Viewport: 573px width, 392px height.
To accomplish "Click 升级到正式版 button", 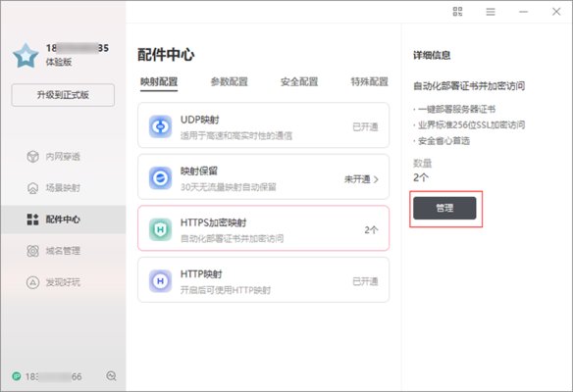I will pos(63,95).
